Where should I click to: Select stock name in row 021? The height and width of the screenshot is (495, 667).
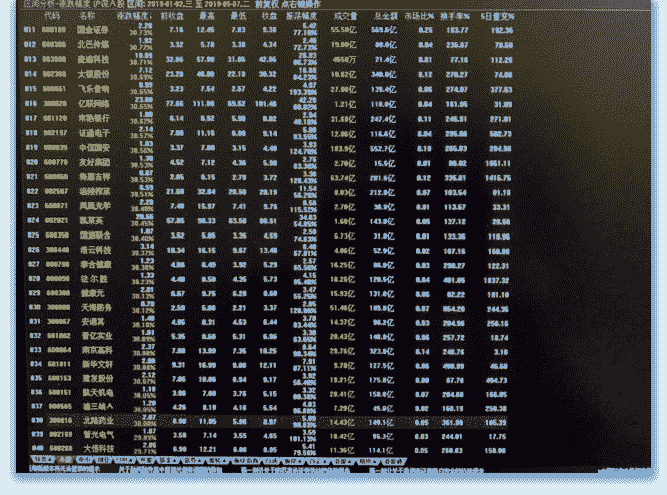[x=94, y=176]
